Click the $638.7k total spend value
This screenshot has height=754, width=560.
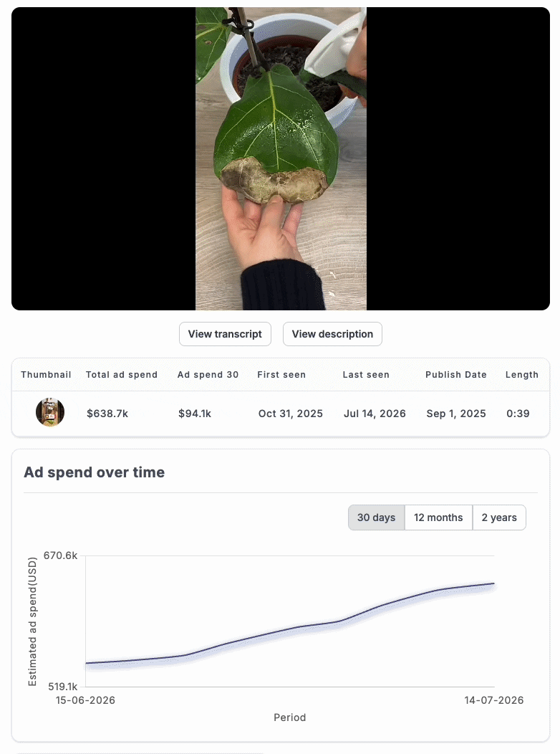[107, 414]
